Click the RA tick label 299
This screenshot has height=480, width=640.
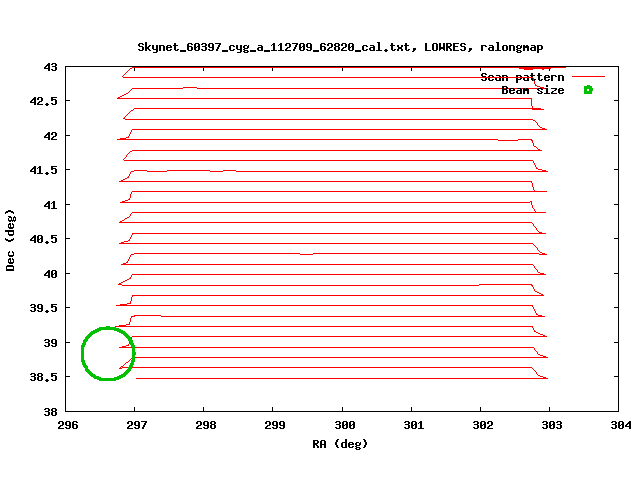pos(275,425)
